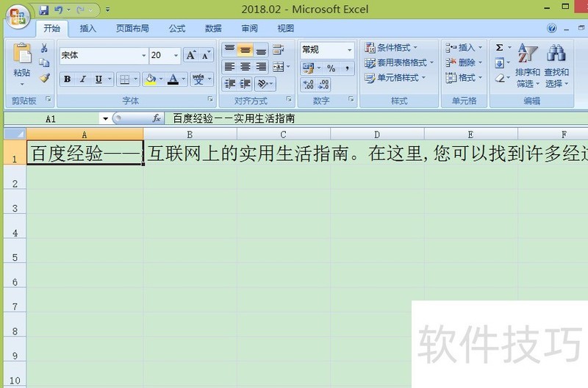Toggle middle vertical alignment

[245, 49]
